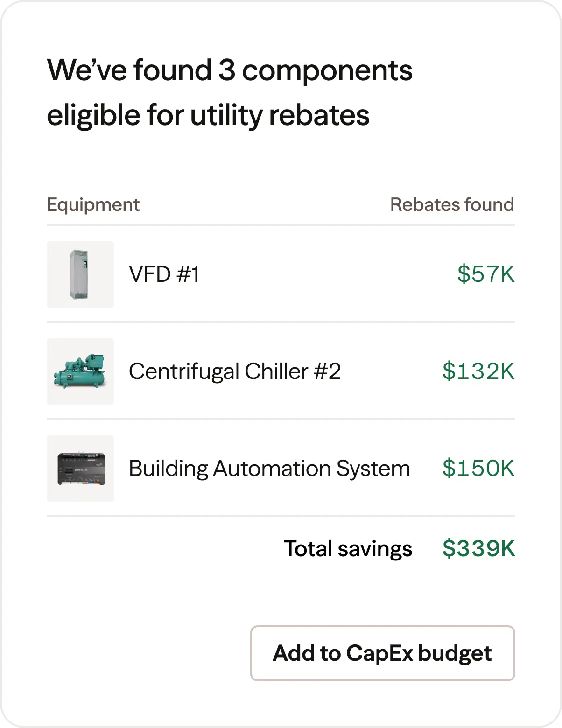Viewport: 562px width, 728px height.
Task: Click the Rebates found column header
Action: 452,205
